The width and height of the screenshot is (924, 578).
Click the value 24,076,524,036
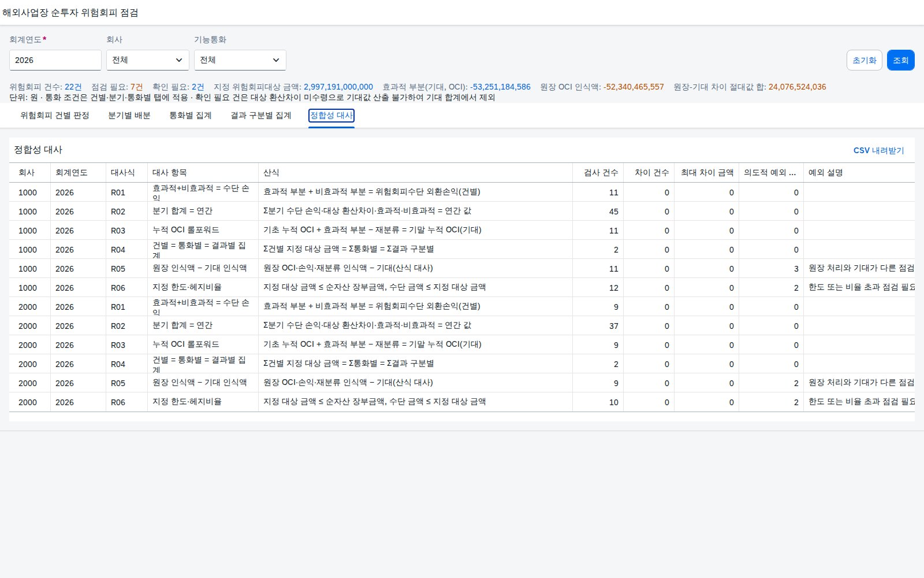[798, 87]
